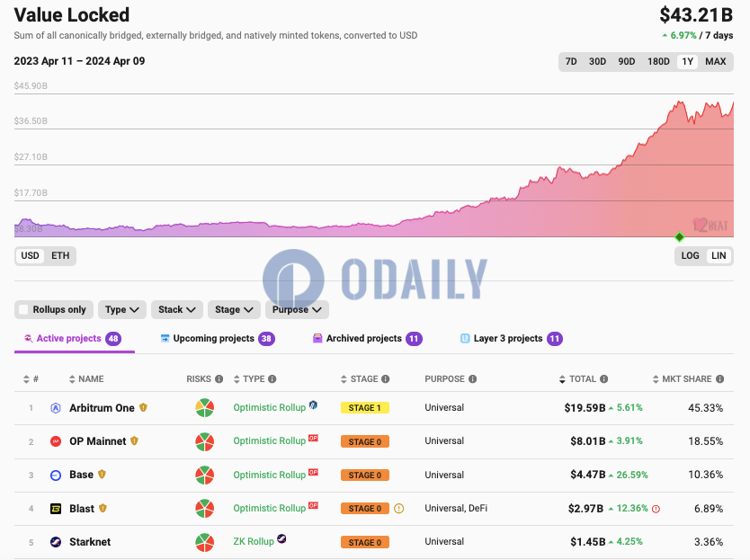The image size is (750, 560).
Task: Open Base risk pie chart
Action: pos(205,475)
